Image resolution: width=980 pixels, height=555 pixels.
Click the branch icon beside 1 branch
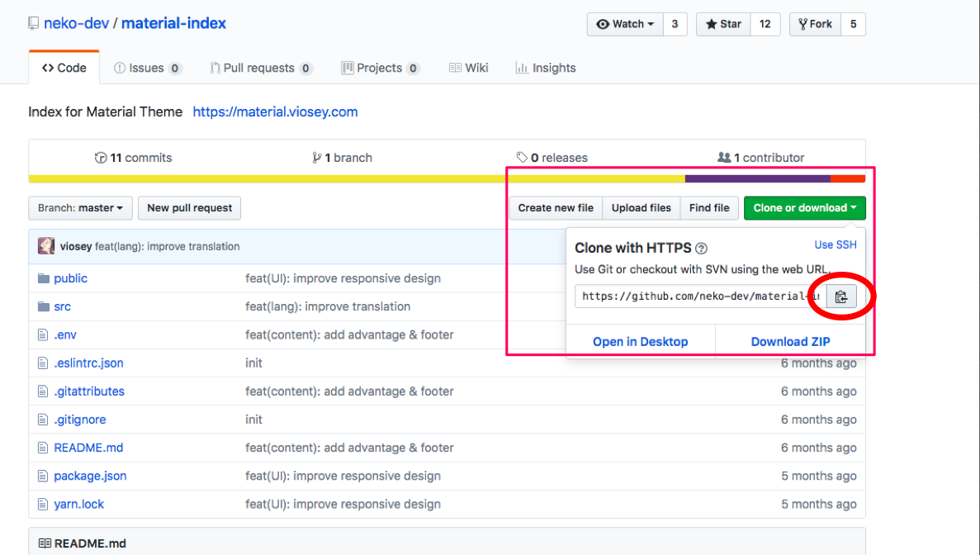tap(317, 158)
